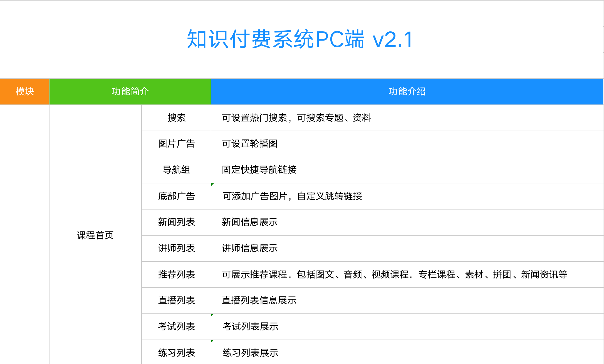Viewport: 604px width, 364px height.
Task: Select the 考试列表 cell
Action: pyautogui.click(x=176, y=326)
